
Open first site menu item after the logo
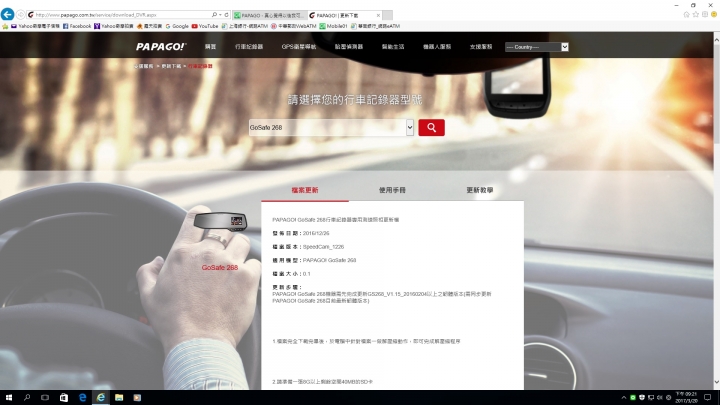coord(210,47)
